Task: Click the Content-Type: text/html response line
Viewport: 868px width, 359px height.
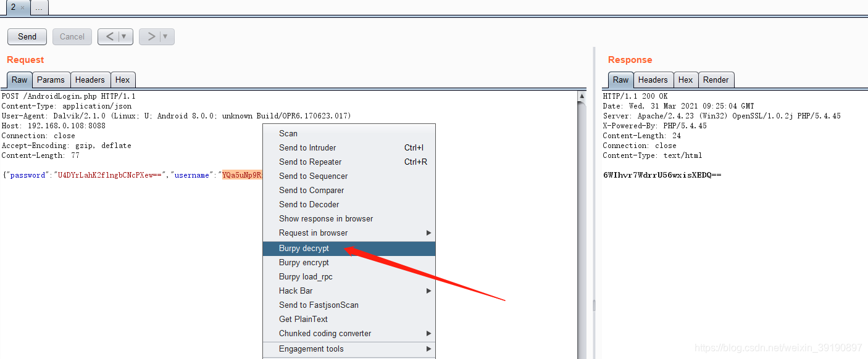Action: [653, 155]
